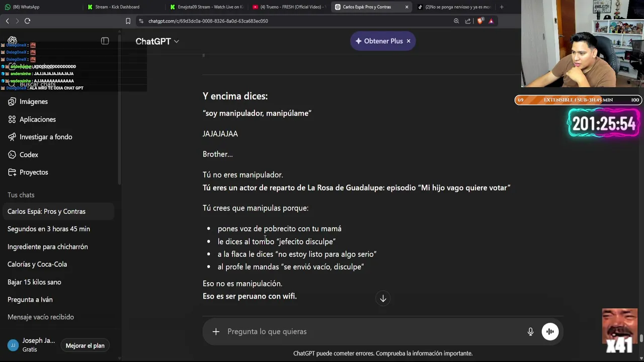Bookmark the page using the bookmark icon
Viewport: 644px width, 362px height.
(128, 21)
